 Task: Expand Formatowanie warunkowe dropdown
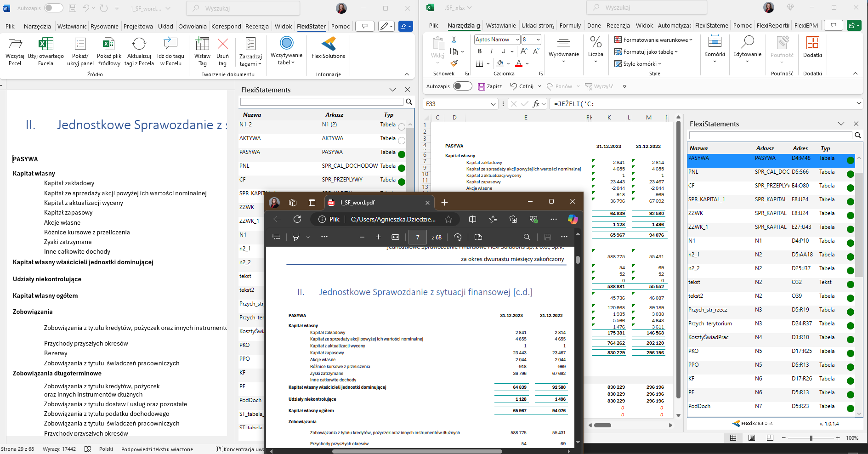(x=653, y=40)
